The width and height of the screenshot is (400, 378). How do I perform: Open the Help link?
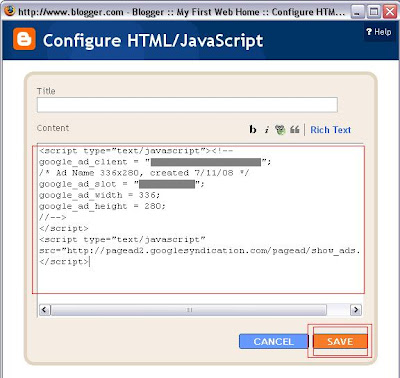[378, 32]
